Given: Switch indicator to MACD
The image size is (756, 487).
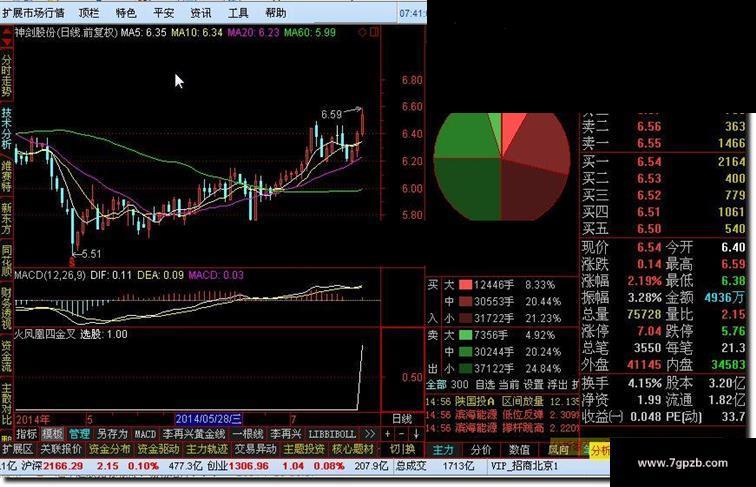Looking at the screenshot, I should point(145,434).
